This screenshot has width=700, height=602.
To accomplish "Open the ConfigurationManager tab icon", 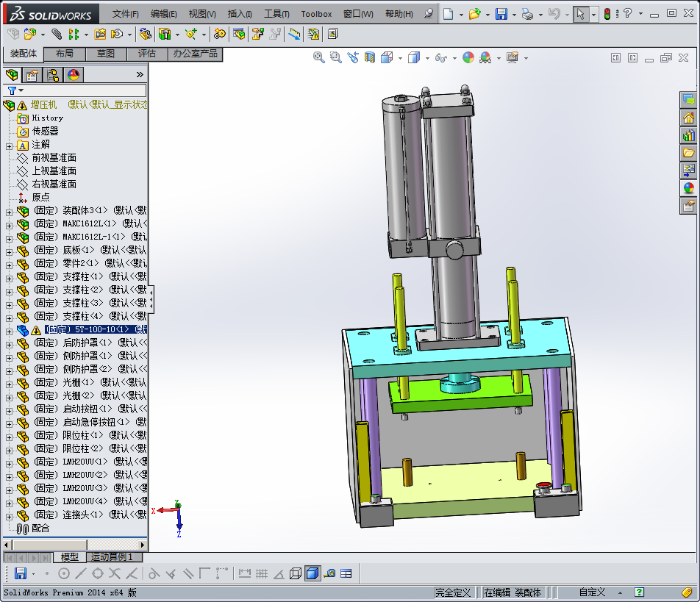I will click(53, 74).
